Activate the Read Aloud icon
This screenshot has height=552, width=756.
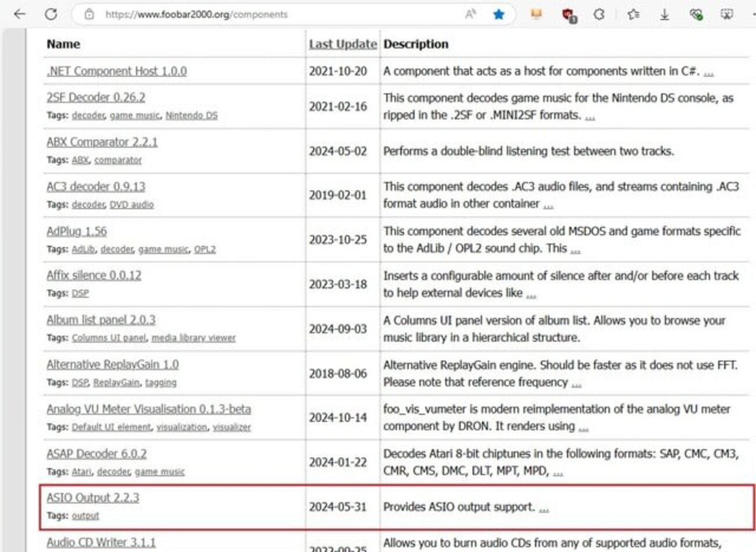click(x=470, y=15)
